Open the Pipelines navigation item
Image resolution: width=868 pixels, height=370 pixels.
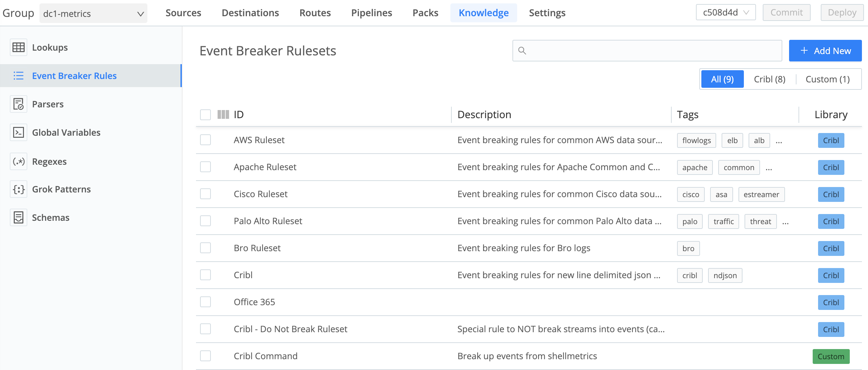[371, 12]
